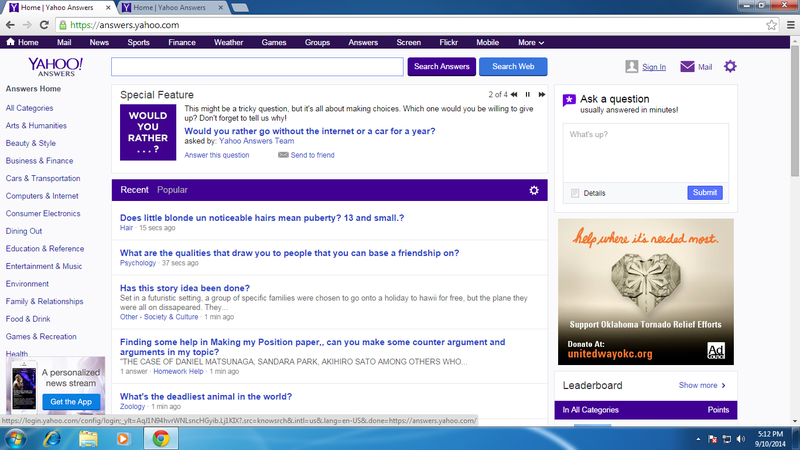Image resolution: width=800 pixels, height=450 pixels.
Task: Click the Search Web button
Action: [513, 66]
